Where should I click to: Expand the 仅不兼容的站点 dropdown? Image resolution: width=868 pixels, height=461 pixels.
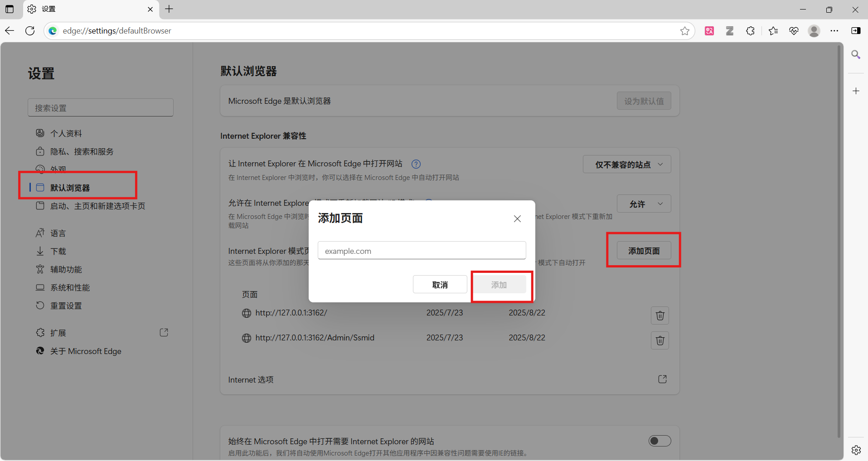pyautogui.click(x=627, y=165)
